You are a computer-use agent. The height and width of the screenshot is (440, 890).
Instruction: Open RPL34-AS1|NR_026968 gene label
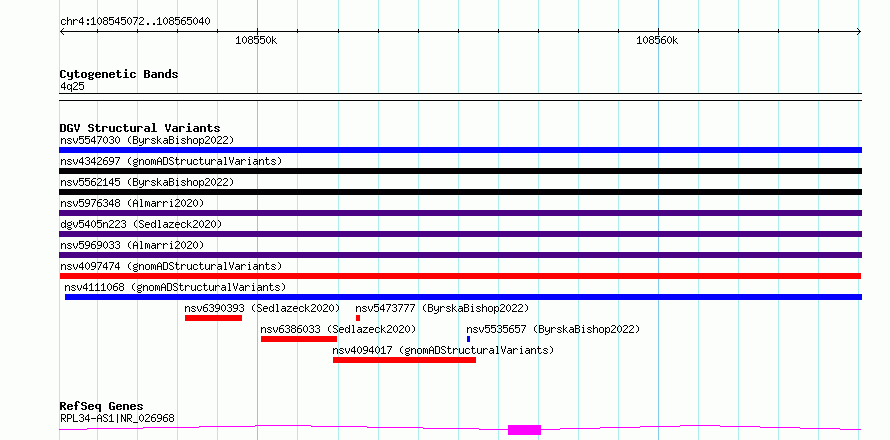click(x=117, y=418)
